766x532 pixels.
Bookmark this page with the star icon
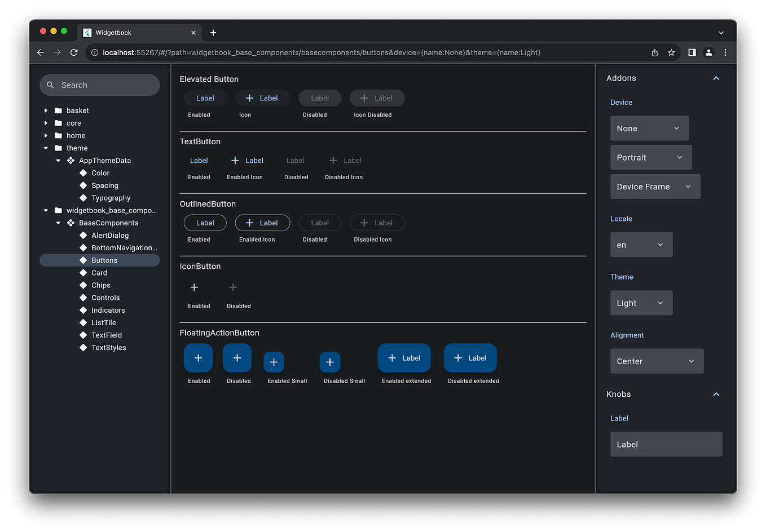click(x=671, y=52)
